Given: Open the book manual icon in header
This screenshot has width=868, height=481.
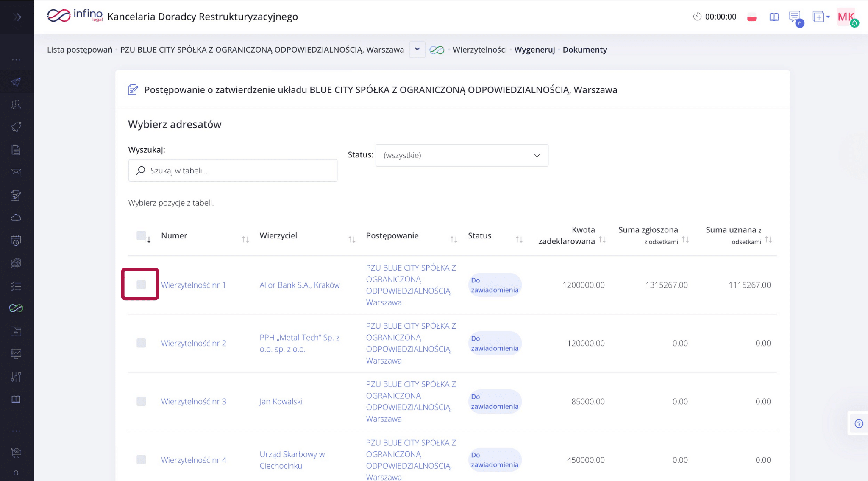Looking at the screenshot, I should (x=774, y=17).
